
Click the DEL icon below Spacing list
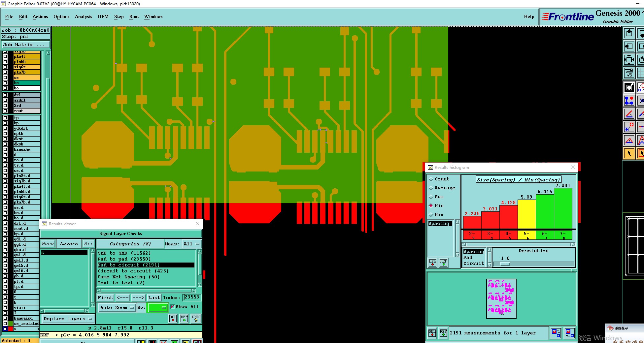pos(432,263)
